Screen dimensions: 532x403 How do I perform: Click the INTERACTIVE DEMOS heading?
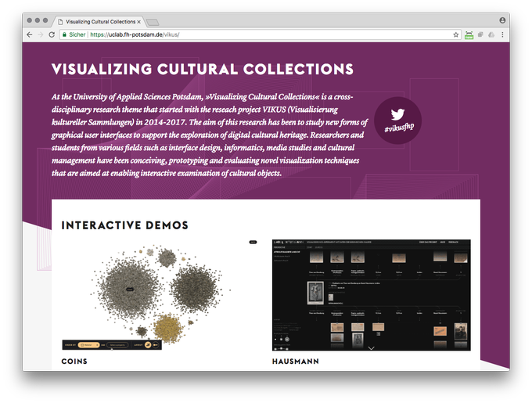pyautogui.click(x=125, y=225)
